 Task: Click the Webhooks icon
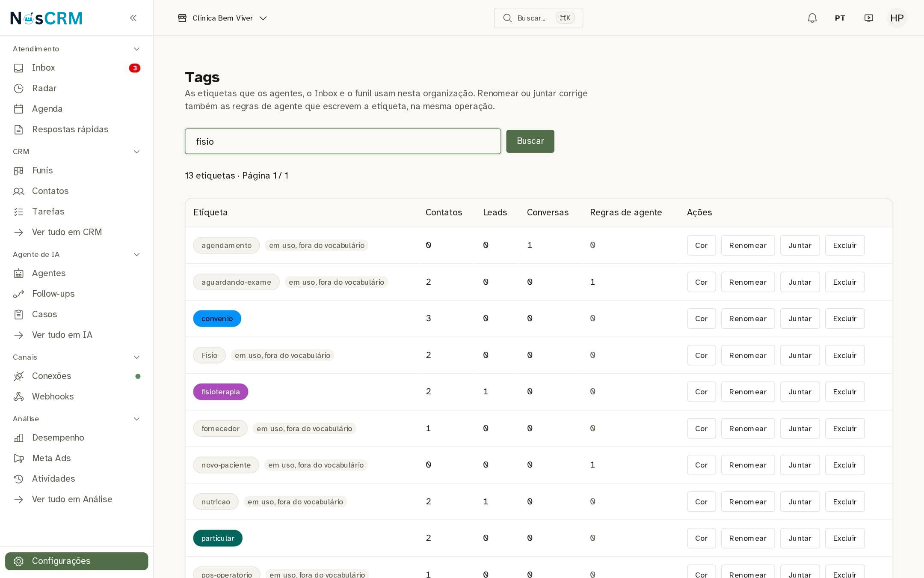[18, 397]
